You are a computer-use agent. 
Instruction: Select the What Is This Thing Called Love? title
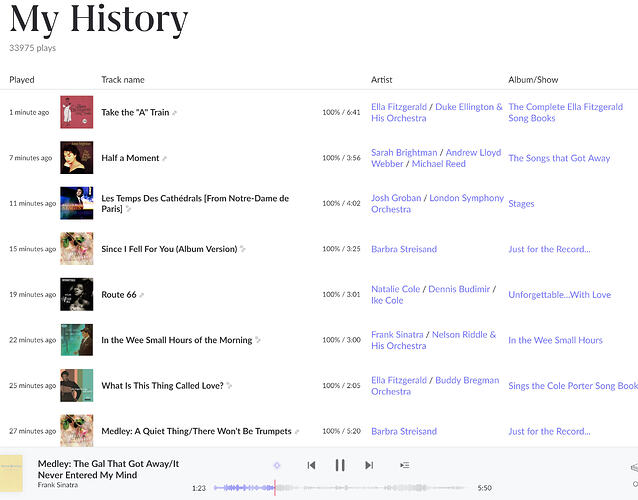(x=162, y=386)
